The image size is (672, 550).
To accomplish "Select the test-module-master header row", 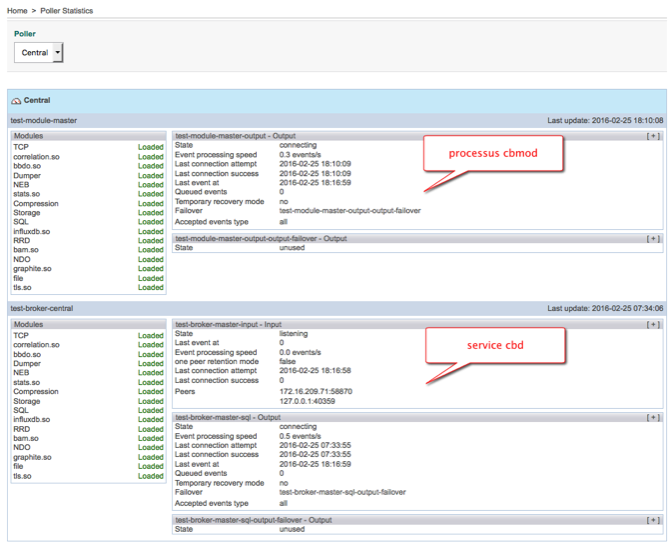I will (x=43, y=120).
